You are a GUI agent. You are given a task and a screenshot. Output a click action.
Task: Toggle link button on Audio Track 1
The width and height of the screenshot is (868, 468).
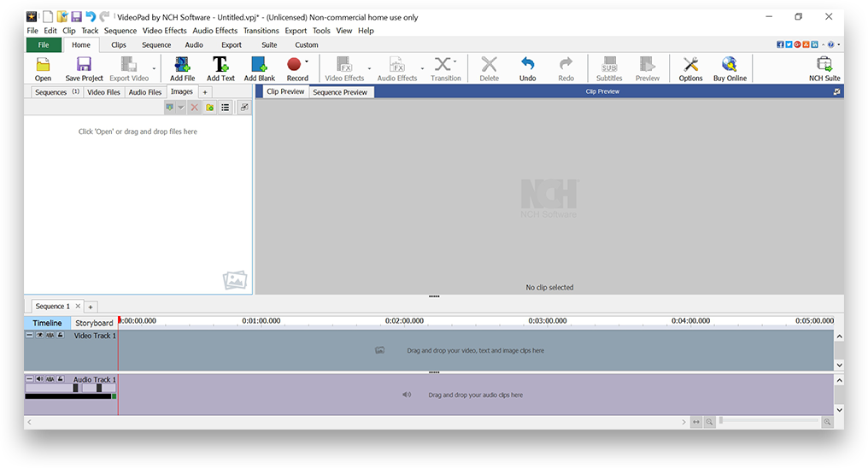pos(50,379)
